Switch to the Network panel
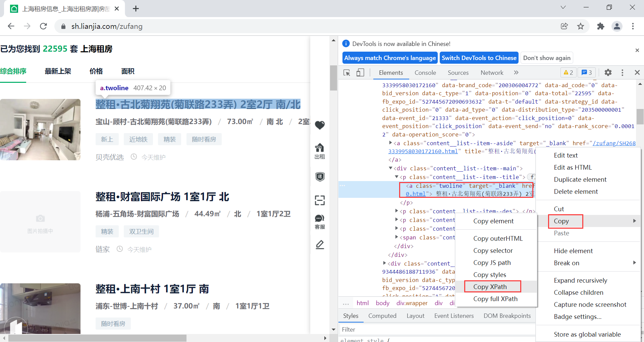The width and height of the screenshot is (644, 342). click(492, 72)
